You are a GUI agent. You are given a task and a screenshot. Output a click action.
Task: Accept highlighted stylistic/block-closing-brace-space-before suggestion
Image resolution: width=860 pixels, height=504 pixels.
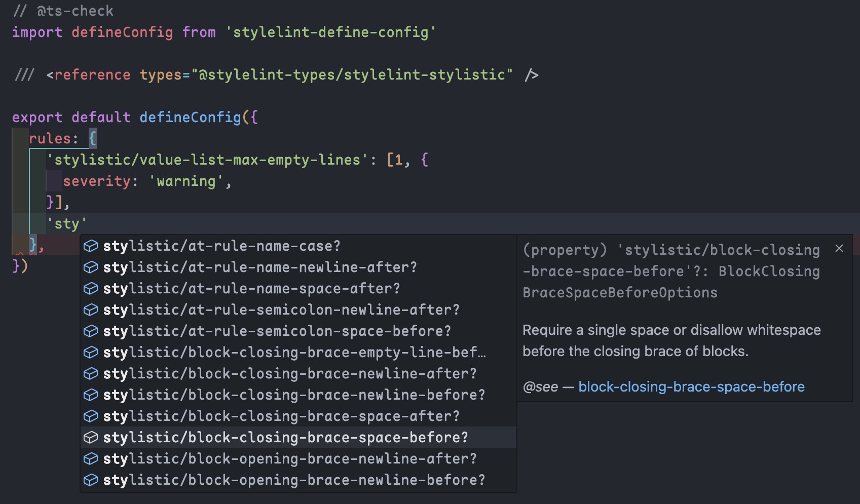[x=298, y=438]
